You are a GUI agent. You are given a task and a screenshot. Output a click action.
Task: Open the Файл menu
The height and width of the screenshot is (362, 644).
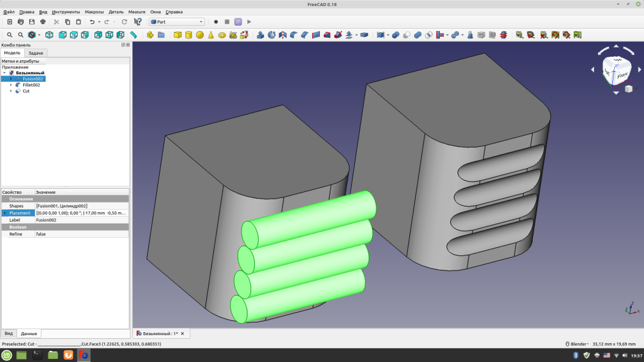click(x=9, y=12)
